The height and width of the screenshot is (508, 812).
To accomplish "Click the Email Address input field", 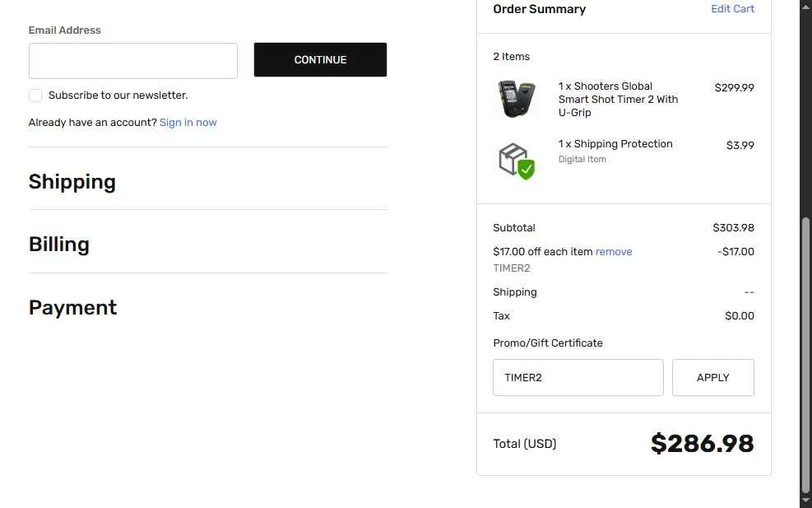I will [133, 61].
